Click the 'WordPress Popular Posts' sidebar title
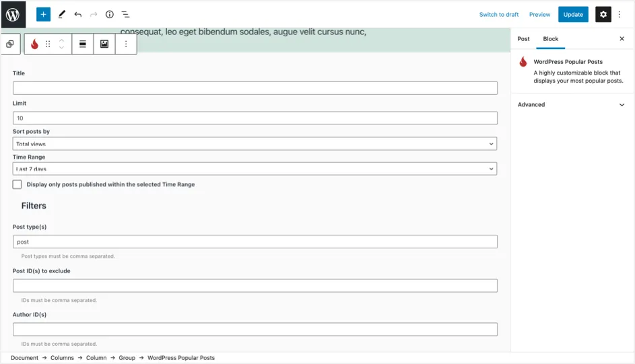This screenshot has width=635, height=364. pos(568,62)
